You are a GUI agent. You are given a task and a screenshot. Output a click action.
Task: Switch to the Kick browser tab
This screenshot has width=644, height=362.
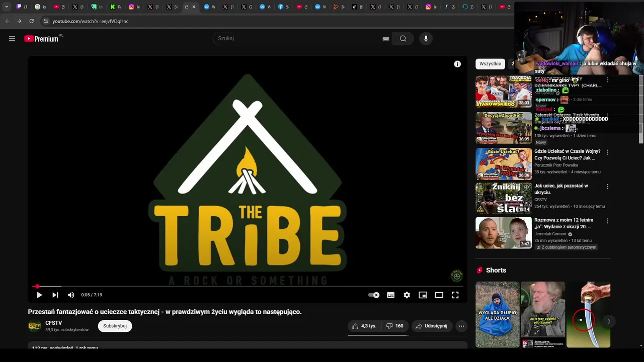[116, 7]
